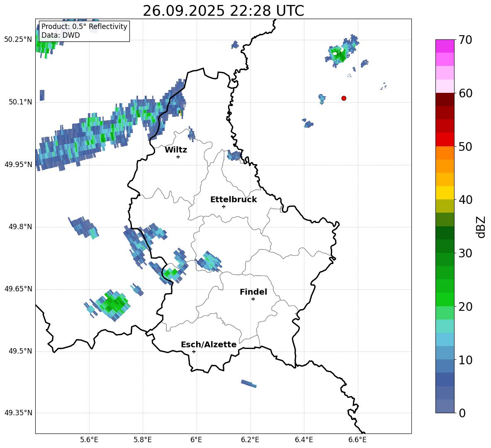Click the radar echo cluster northeast near 50.2°N 6.5°E

pos(341,51)
